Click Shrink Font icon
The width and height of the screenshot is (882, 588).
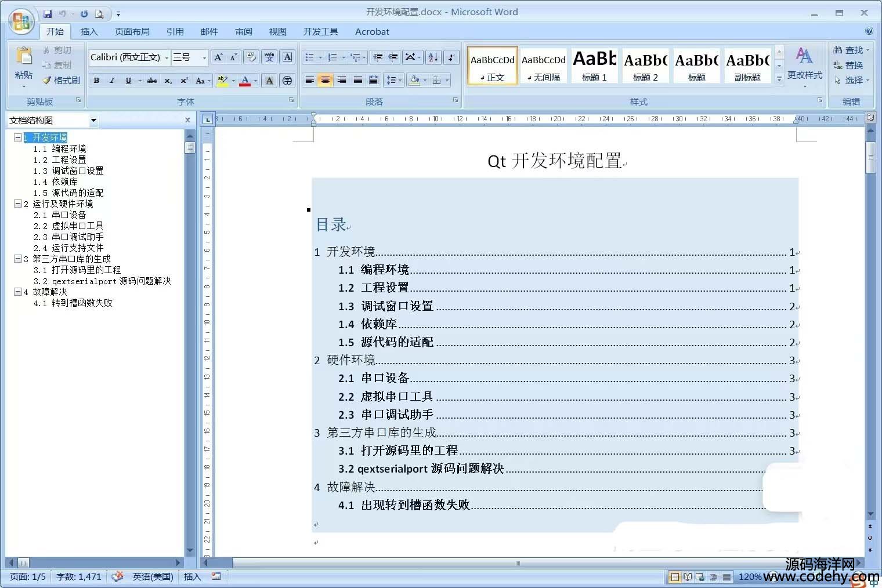click(x=233, y=57)
